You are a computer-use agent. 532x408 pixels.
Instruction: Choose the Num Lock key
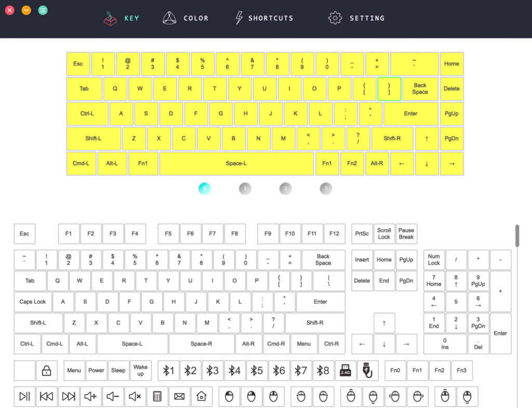(x=434, y=260)
